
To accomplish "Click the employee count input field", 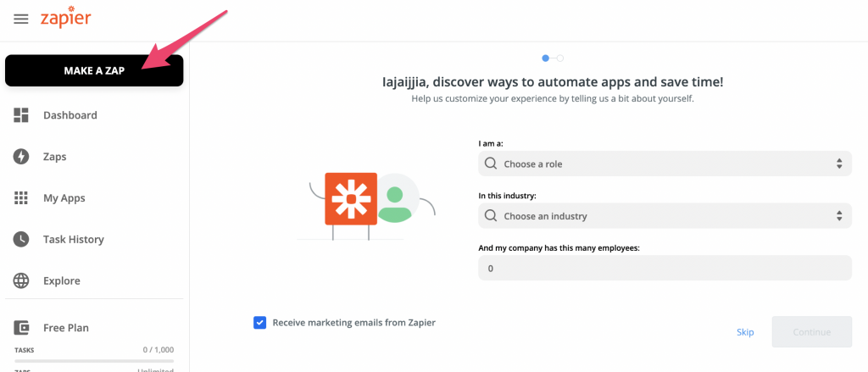I will [x=665, y=269].
